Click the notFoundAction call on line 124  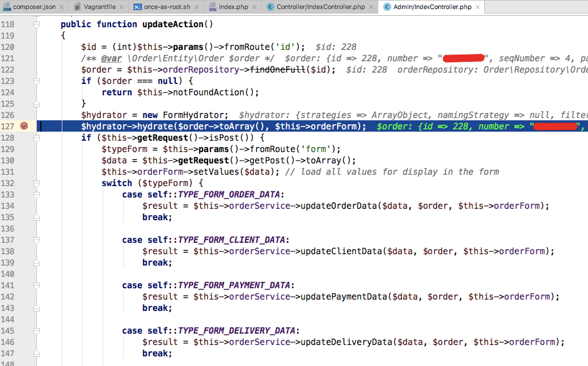tap(209, 92)
